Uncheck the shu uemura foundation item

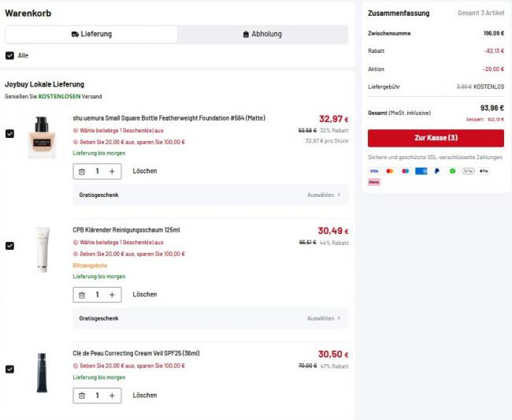[9, 134]
